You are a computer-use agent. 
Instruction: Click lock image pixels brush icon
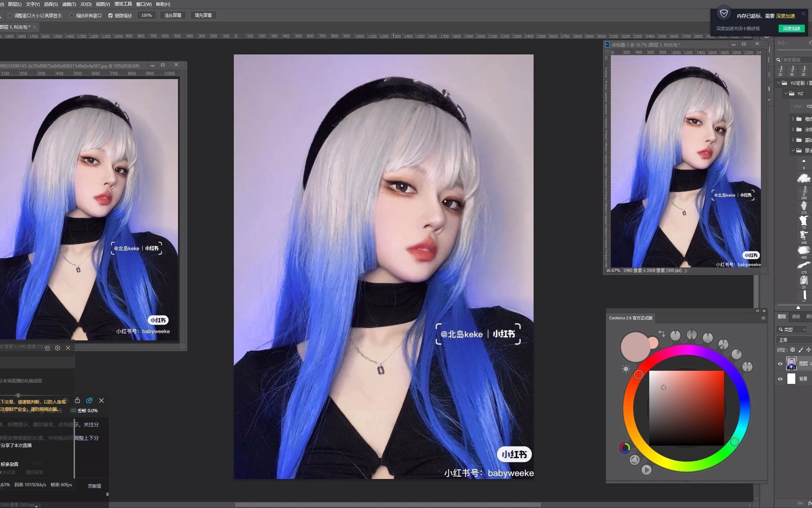click(800, 350)
